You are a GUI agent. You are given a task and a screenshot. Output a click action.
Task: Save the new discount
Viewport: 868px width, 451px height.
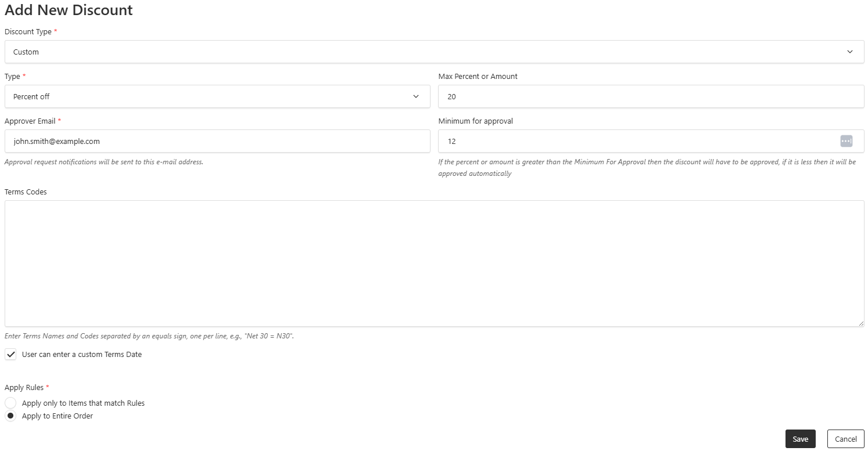pos(801,439)
